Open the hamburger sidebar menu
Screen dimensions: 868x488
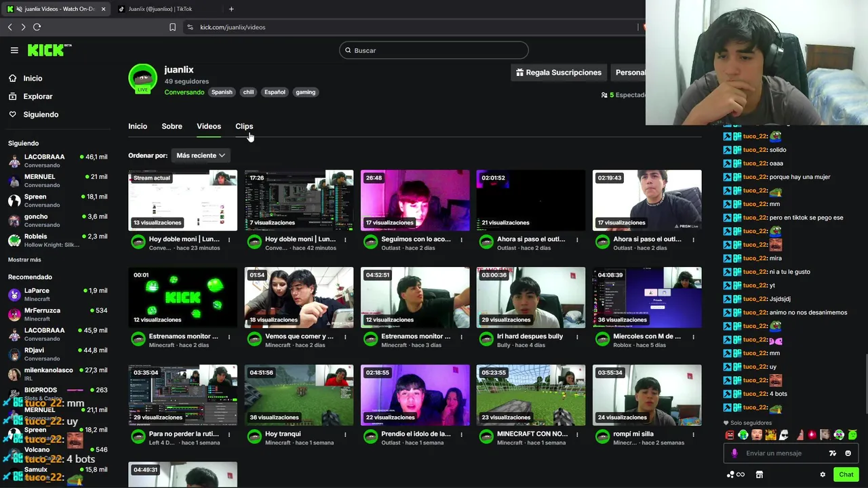tap(14, 50)
